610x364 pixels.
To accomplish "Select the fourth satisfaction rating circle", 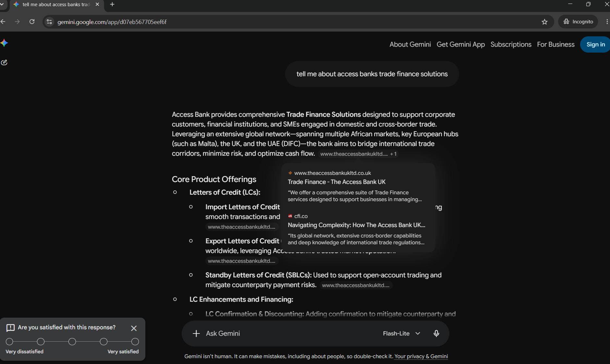I will tap(104, 342).
